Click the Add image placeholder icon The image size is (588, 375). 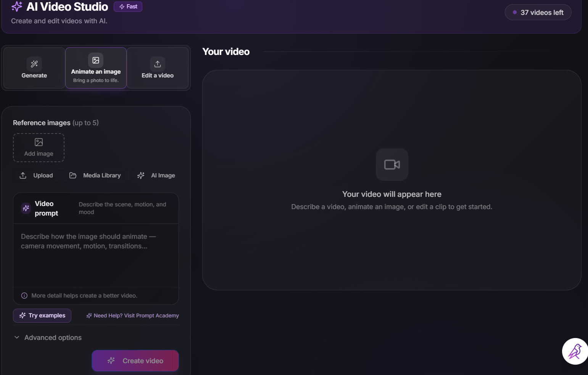tap(39, 142)
